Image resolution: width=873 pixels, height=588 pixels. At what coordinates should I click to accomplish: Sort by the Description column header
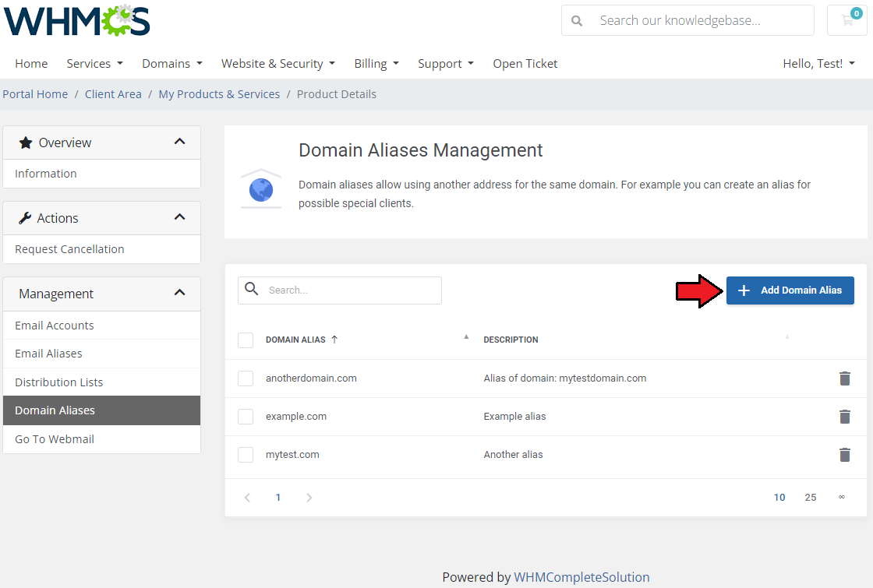tap(511, 340)
